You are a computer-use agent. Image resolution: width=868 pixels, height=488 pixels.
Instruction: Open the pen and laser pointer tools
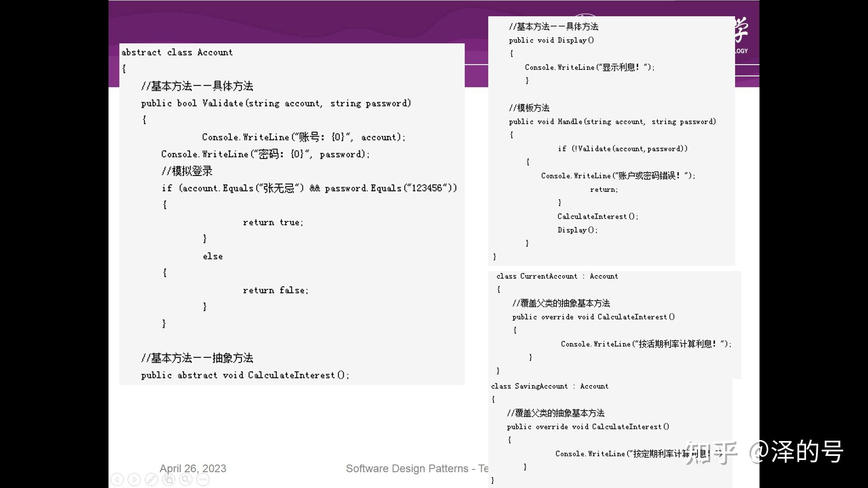tap(151, 479)
